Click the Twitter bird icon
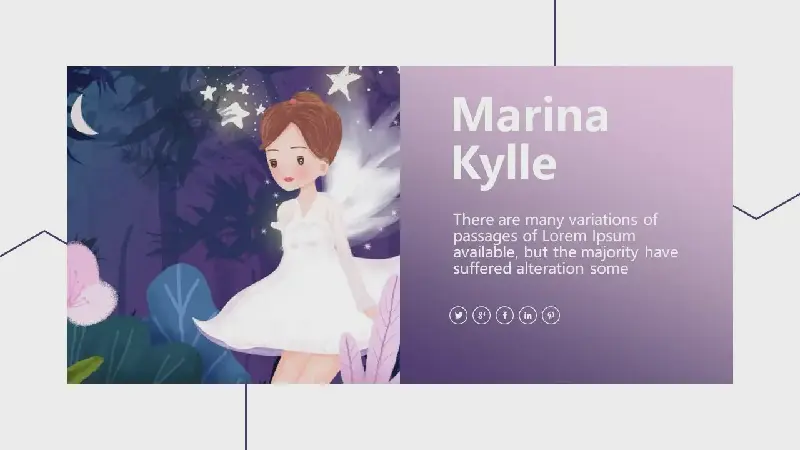 pyautogui.click(x=458, y=315)
